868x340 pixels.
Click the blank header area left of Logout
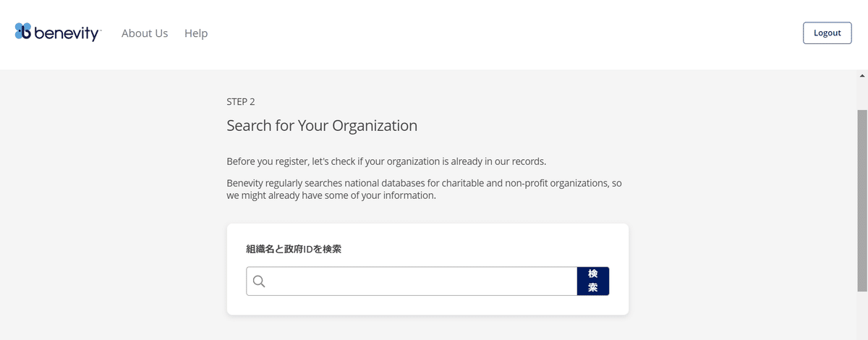tap(506, 33)
